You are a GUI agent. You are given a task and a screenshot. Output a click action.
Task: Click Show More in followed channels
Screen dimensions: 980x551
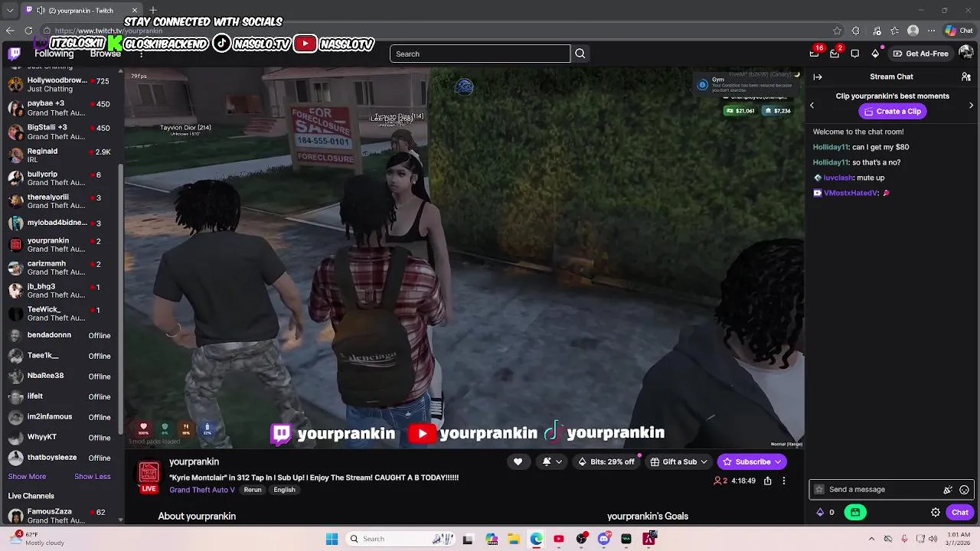(27, 477)
